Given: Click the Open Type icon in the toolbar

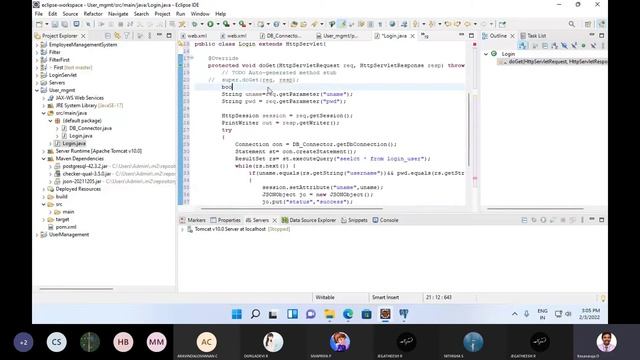Looking at the screenshot, I should 294,24.
